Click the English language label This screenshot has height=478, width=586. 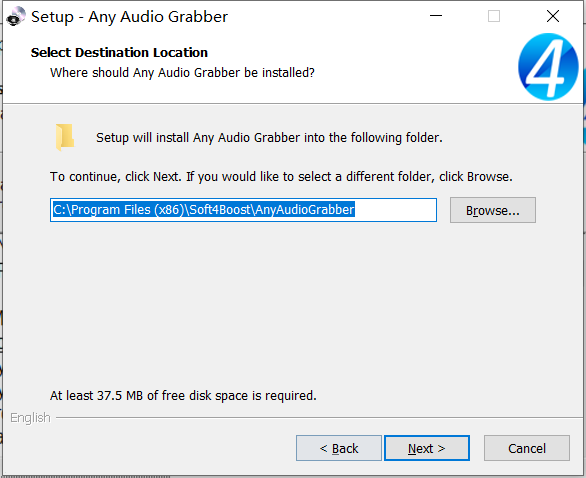point(30,417)
